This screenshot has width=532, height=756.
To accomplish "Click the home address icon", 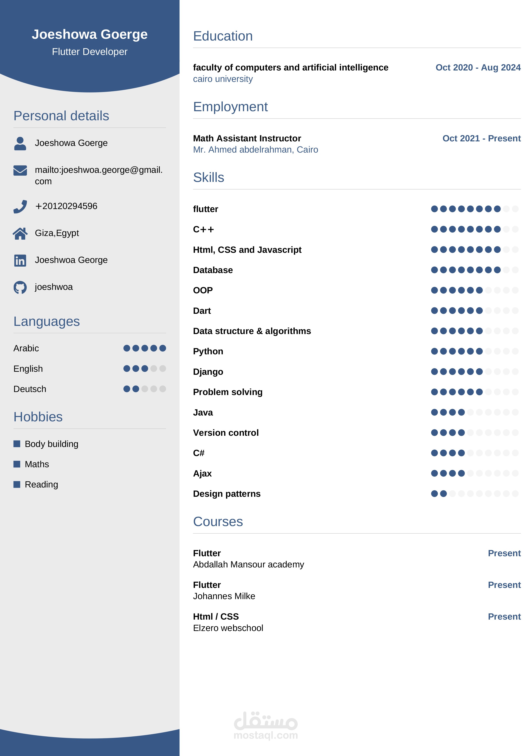I will 20,233.
